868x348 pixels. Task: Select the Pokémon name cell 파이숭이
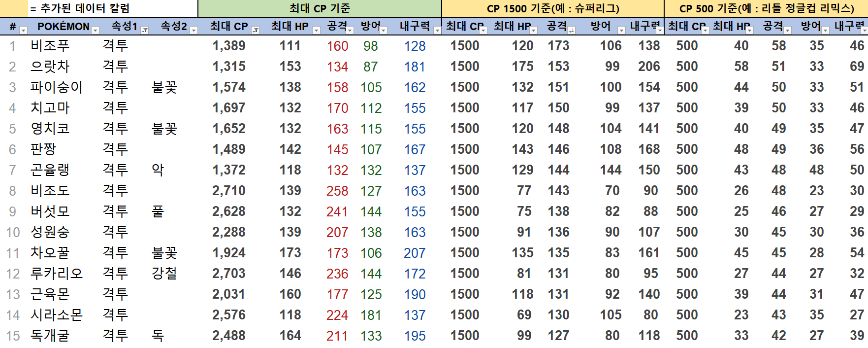(57, 87)
